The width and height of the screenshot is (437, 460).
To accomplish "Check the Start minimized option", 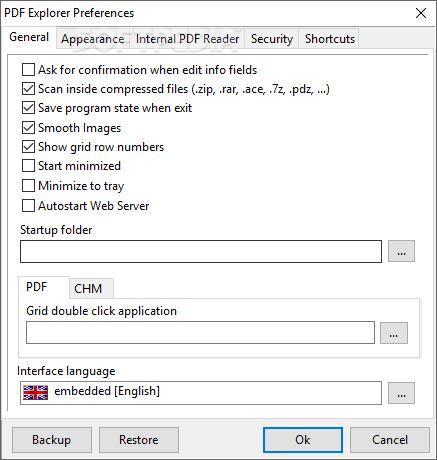I will click(x=28, y=166).
